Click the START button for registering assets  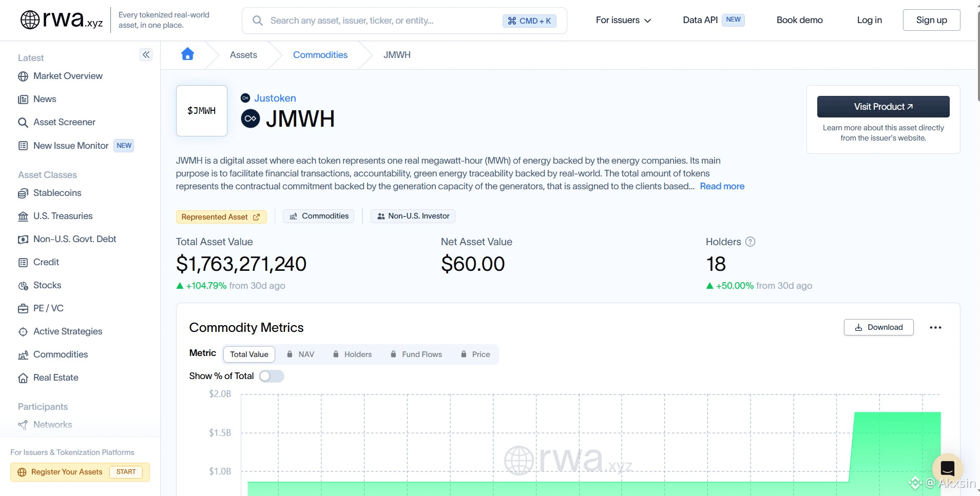(x=126, y=472)
